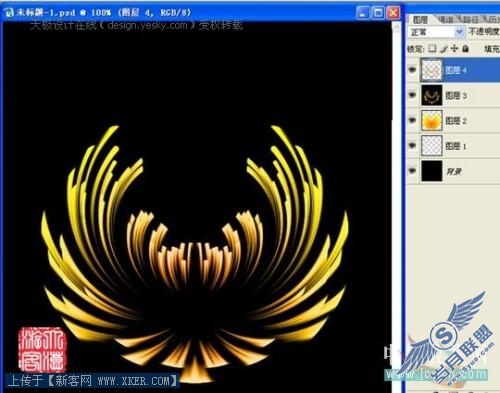Screen dimensions: 500x393
Task: Click the blend mode dropdown arrow
Action: tap(459, 32)
